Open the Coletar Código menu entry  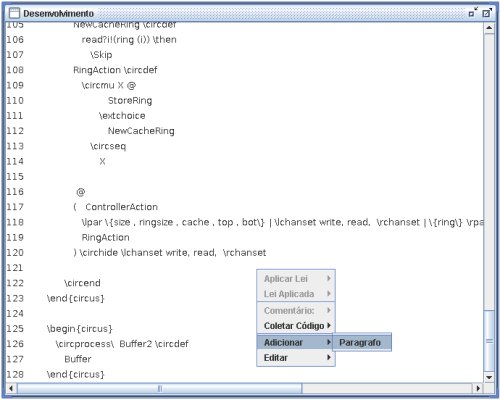296,326
